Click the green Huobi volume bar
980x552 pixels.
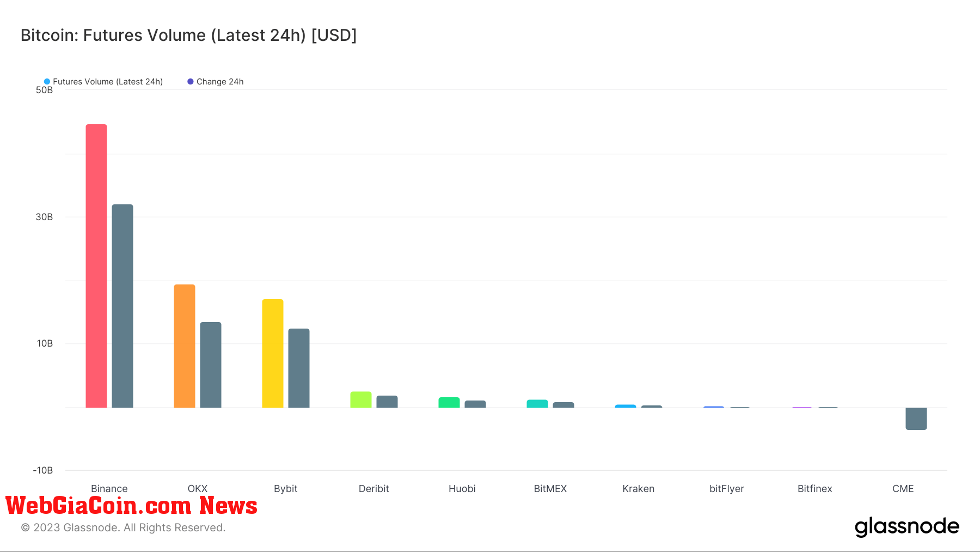click(x=449, y=403)
